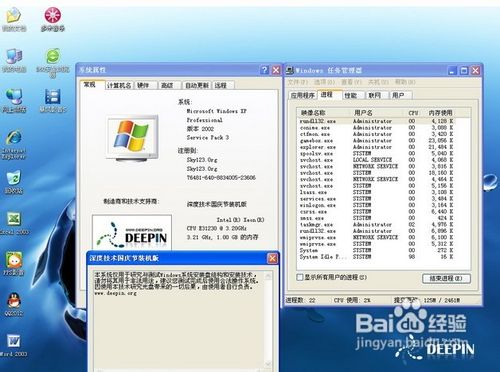This screenshot has width=500, height=372.
Task: Select the ctfmon.exe process row
Action: pos(376,134)
